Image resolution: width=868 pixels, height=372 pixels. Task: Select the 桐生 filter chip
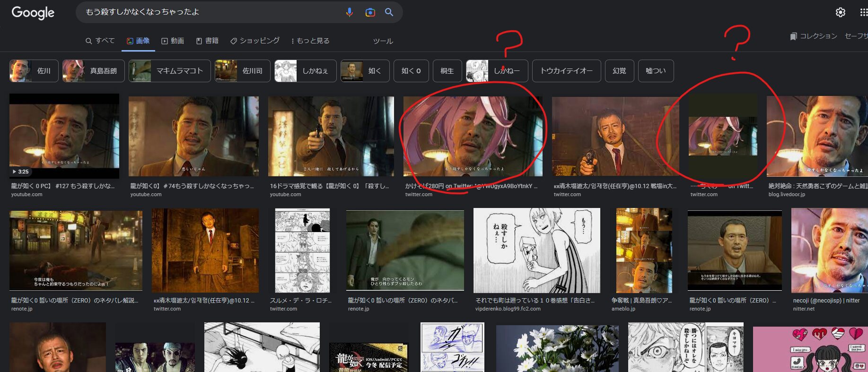tap(447, 71)
